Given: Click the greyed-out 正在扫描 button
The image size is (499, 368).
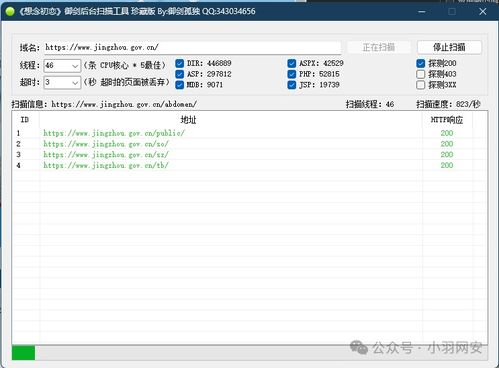Looking at the screenshot, I should pos(379,47).
